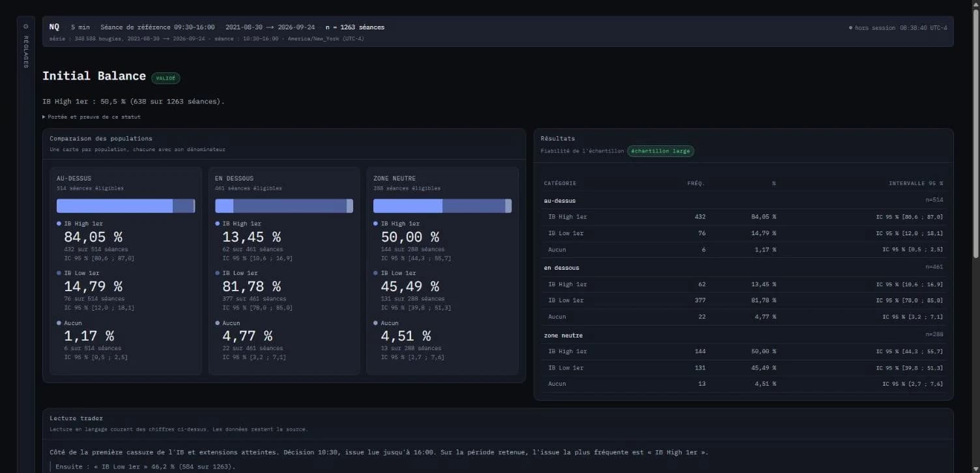
Task: Click the CATÉGORIE column header in Résultats
Action: click(x=560, y=184)
